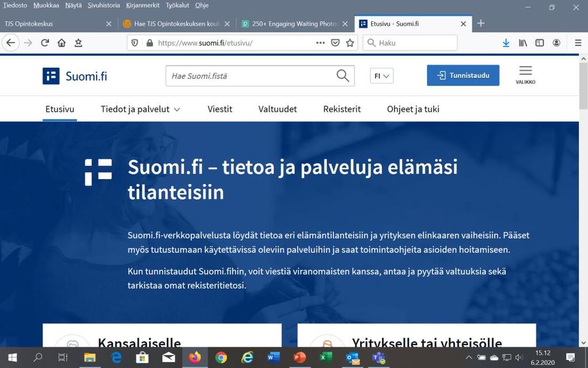Click the Suomi.fi logo

(75, 76)
